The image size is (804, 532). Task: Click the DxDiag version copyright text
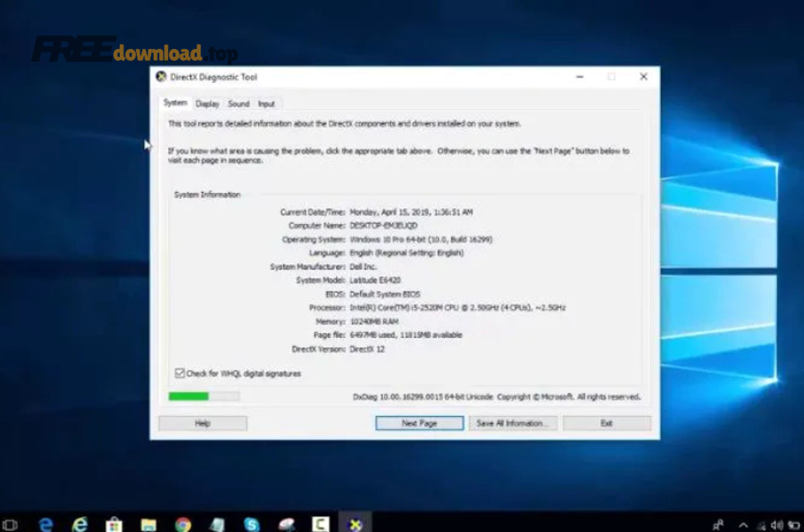[497, 396]
